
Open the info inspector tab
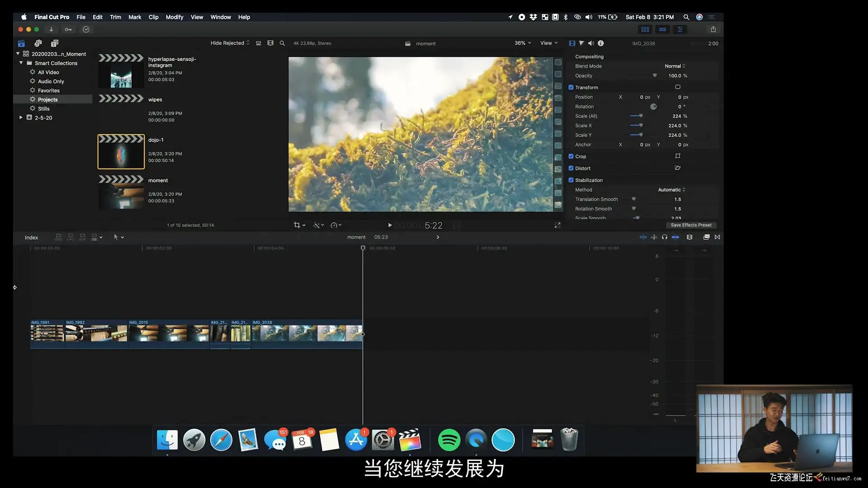click(601, 43)
